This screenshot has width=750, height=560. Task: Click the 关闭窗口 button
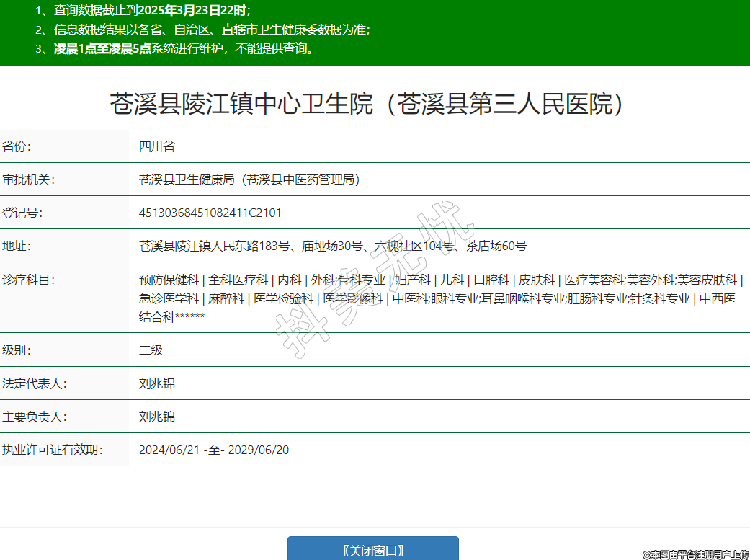point(372,550)
